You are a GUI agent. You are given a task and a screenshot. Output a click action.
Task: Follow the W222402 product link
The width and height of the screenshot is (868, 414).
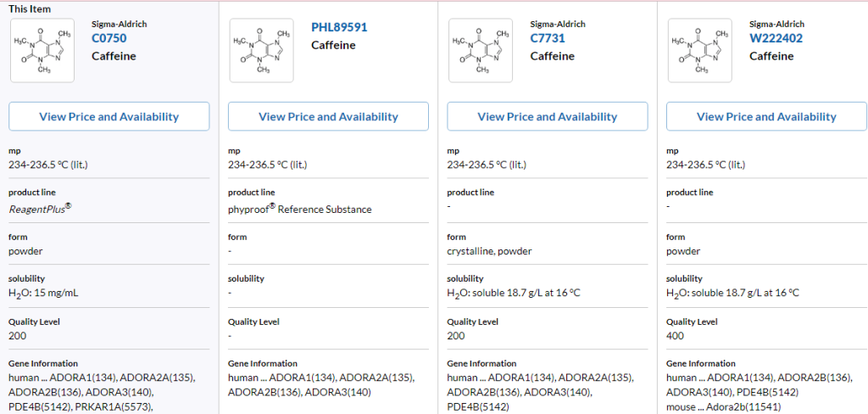click(x=776, y=38)
